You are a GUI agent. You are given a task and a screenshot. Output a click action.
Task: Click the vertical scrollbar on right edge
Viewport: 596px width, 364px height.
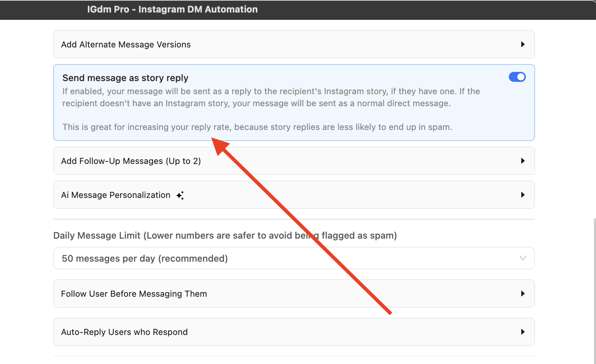coord(594,290)
